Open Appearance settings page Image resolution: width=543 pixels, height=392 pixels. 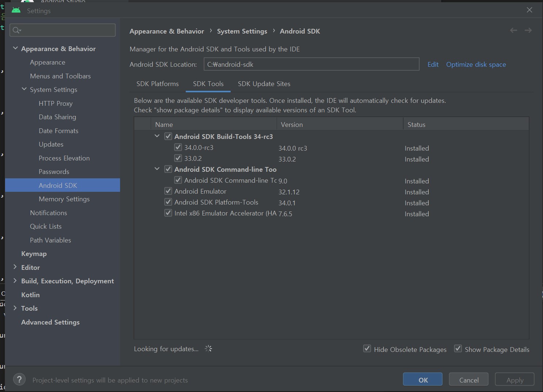47,62
